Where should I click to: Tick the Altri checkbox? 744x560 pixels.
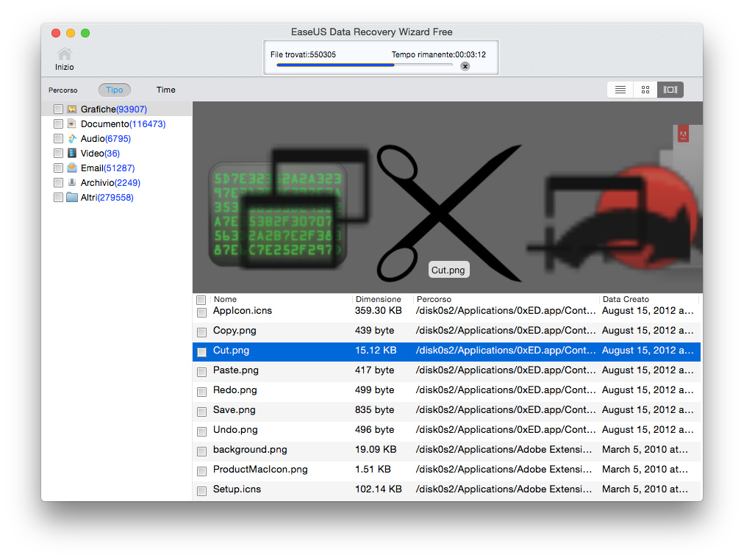click(x=58, y=197)
